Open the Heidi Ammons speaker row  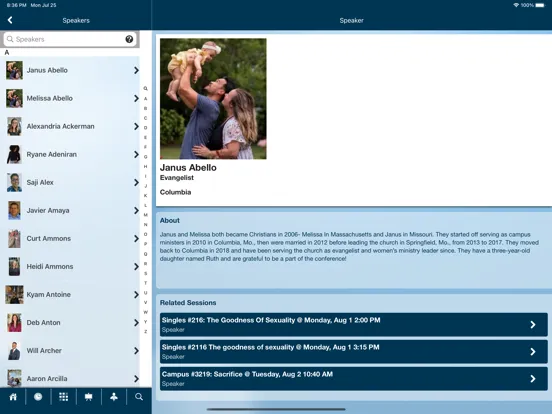click(71, 266)
